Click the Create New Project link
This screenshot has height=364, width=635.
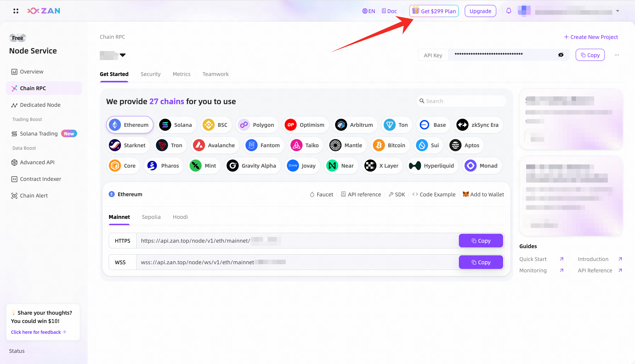point(591,37)
